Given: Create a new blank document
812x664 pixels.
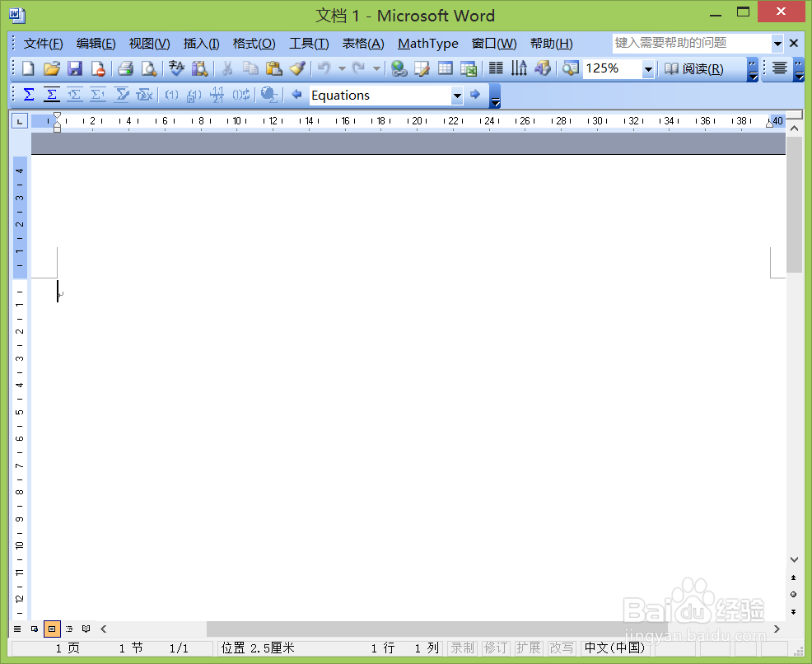Looking at the screenshot, I should tap(28, 68).
